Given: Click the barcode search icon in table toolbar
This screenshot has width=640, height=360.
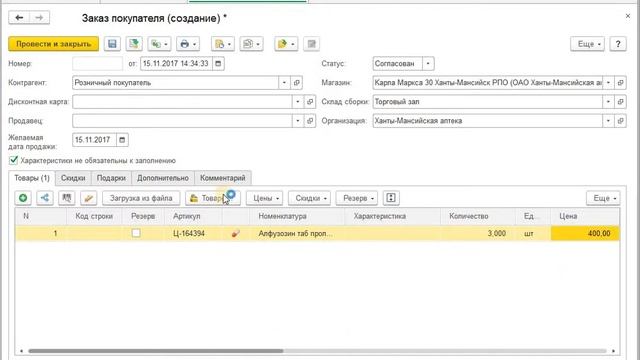Looking at the screenshot, I should (x=67, y=198).
